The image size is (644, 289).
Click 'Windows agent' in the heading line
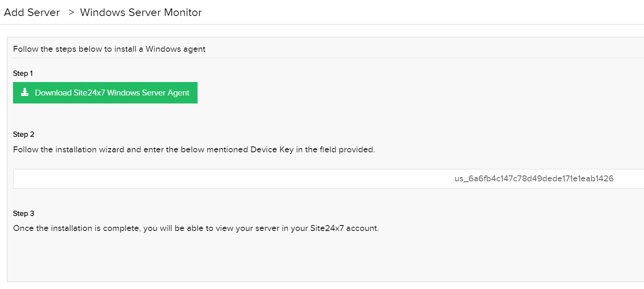pos(176,49)
